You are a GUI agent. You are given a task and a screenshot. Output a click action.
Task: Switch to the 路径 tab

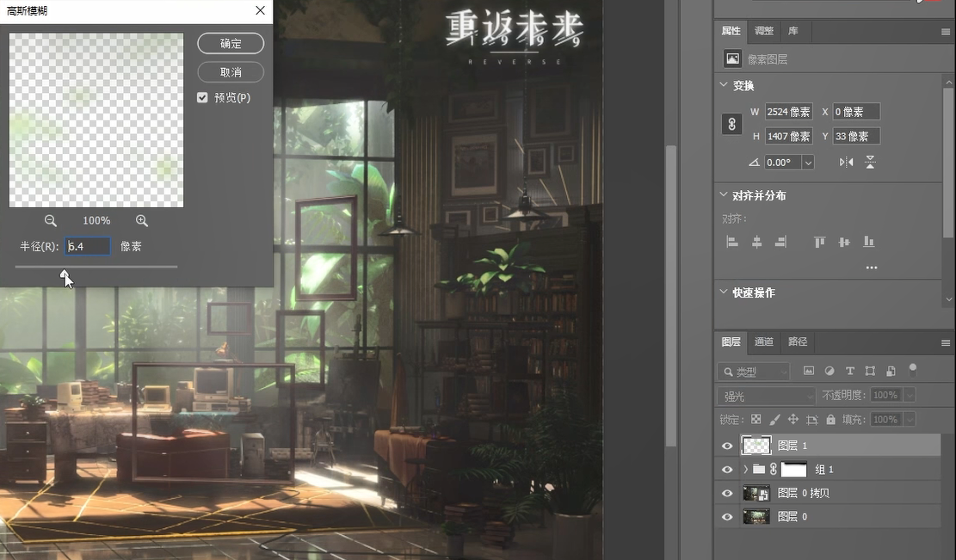[797, 342]
